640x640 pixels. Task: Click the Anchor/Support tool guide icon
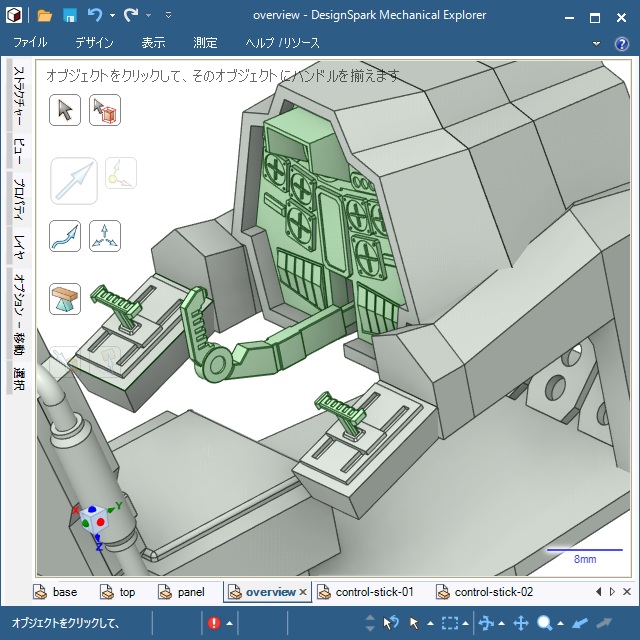pos(65,297)
